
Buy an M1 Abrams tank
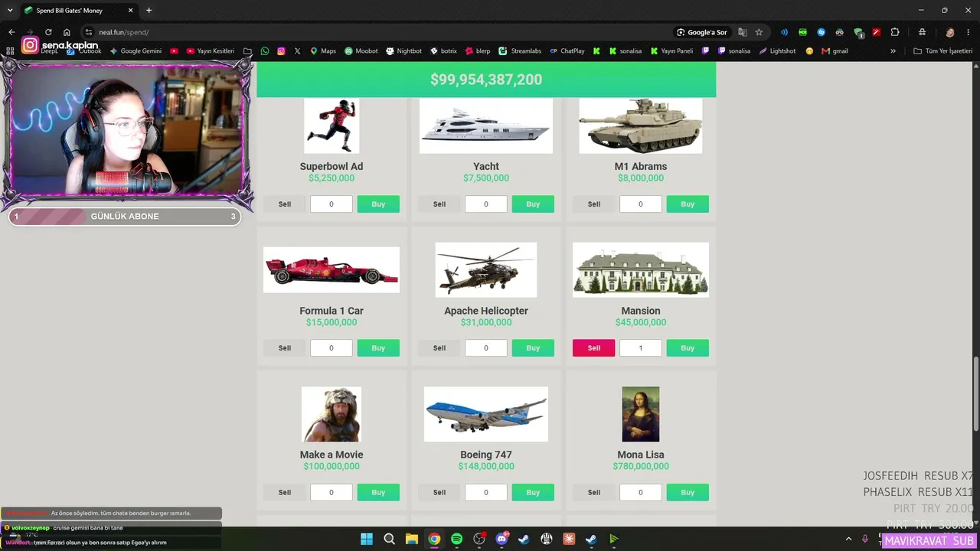688,204
